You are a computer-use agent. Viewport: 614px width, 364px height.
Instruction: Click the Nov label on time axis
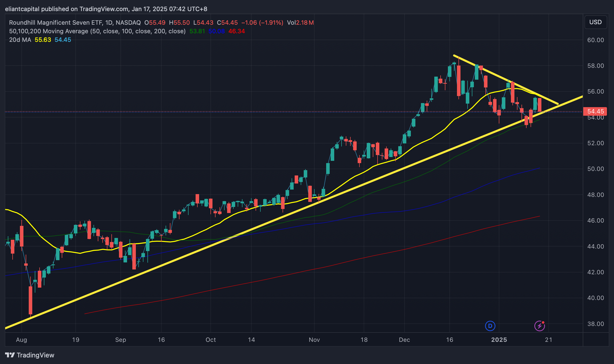(x=314, y=340)
